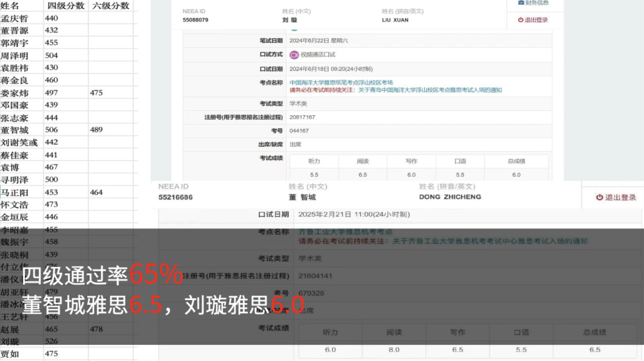Select the cell containing name 孟庆哲

[14, 18]
